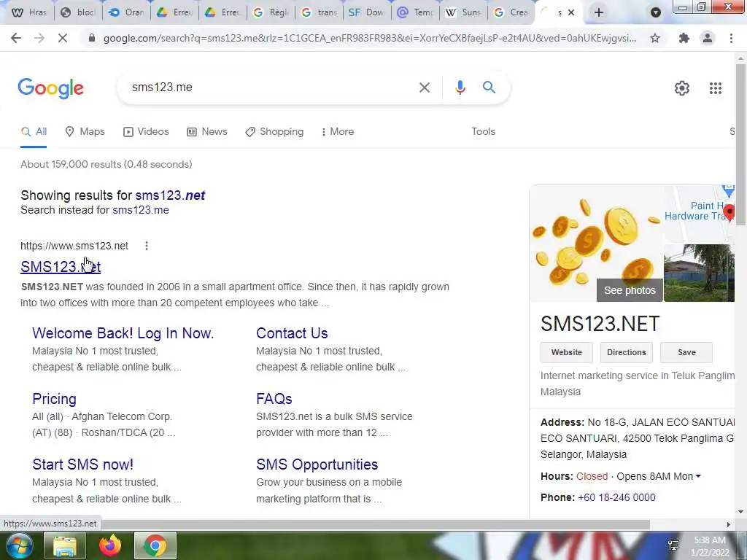
Task: Open the Google apps grid icon
Action: [x=715, y=88]
